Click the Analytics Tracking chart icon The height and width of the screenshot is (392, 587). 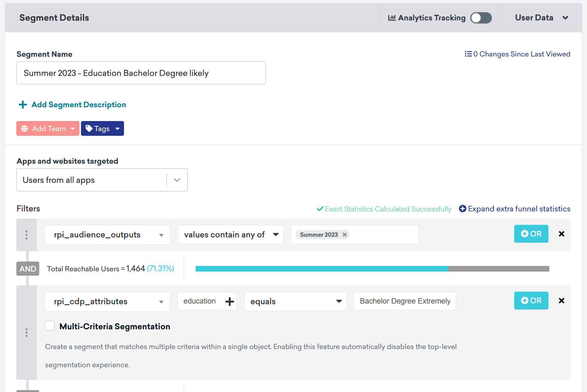(391, 18)
